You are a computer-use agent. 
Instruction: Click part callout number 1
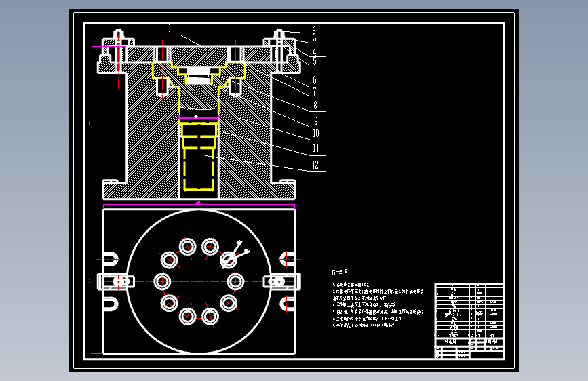(x=170, y=28)
